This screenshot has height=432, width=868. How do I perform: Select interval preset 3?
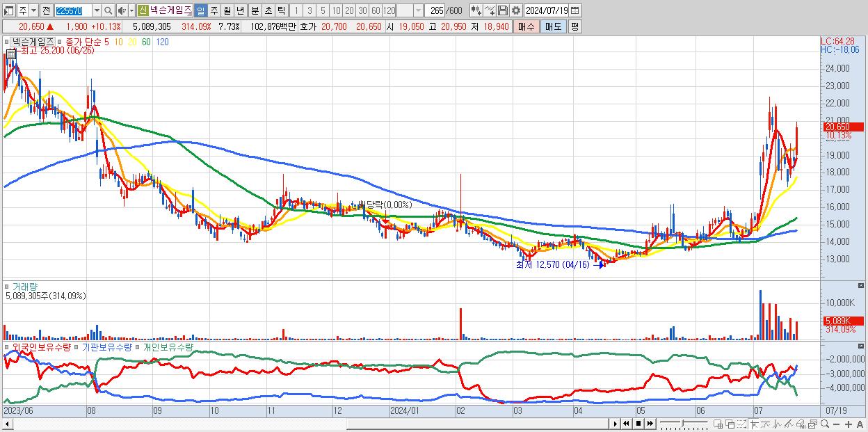tap(310, 10)
